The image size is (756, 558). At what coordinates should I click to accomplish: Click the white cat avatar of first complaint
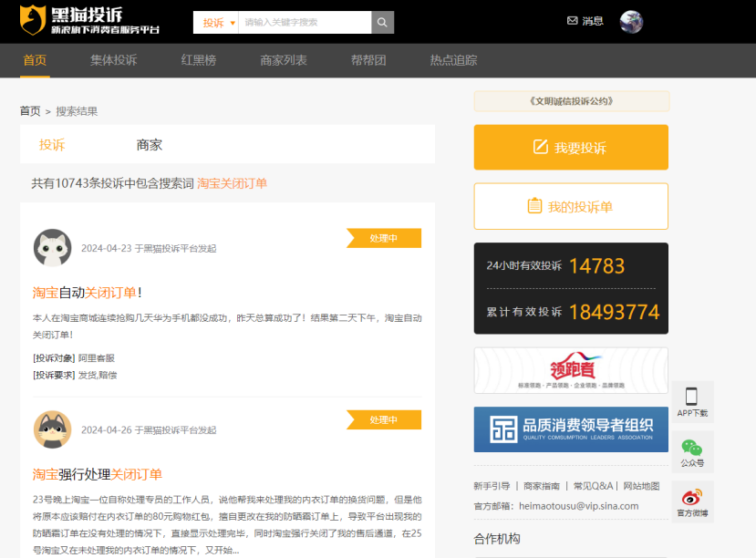click(53, 248)
